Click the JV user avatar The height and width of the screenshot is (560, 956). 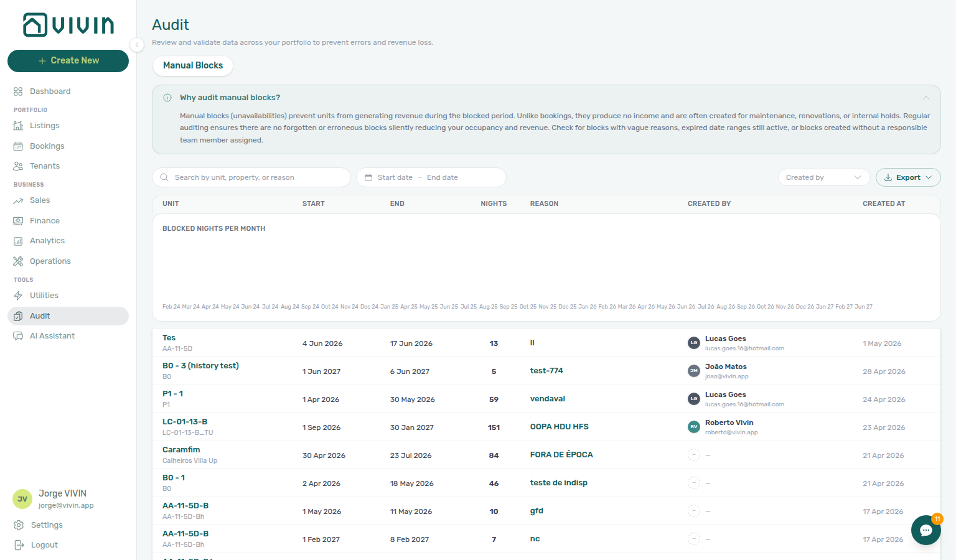click(x=22, y=499)
